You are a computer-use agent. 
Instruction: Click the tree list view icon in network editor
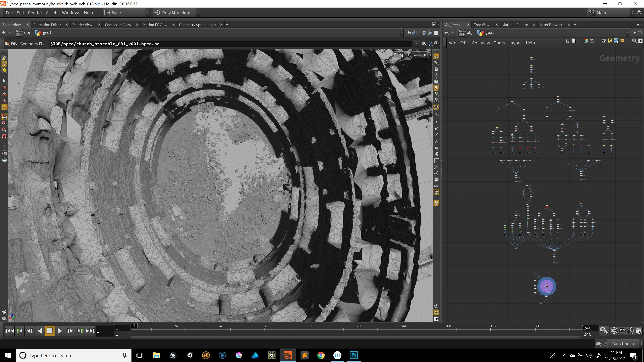coord(568,41)
